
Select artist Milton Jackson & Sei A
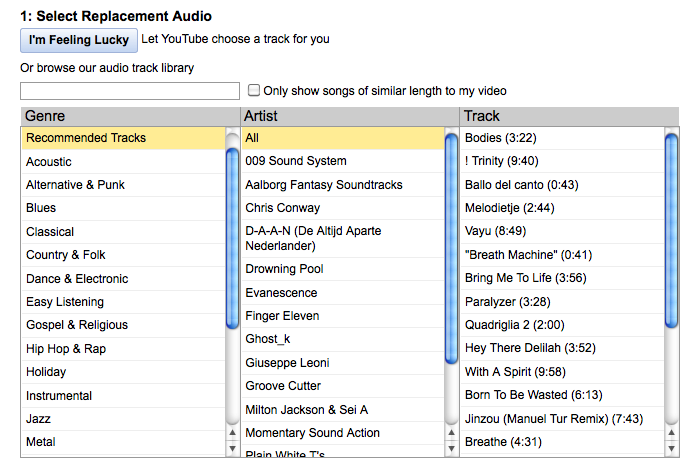307,410
